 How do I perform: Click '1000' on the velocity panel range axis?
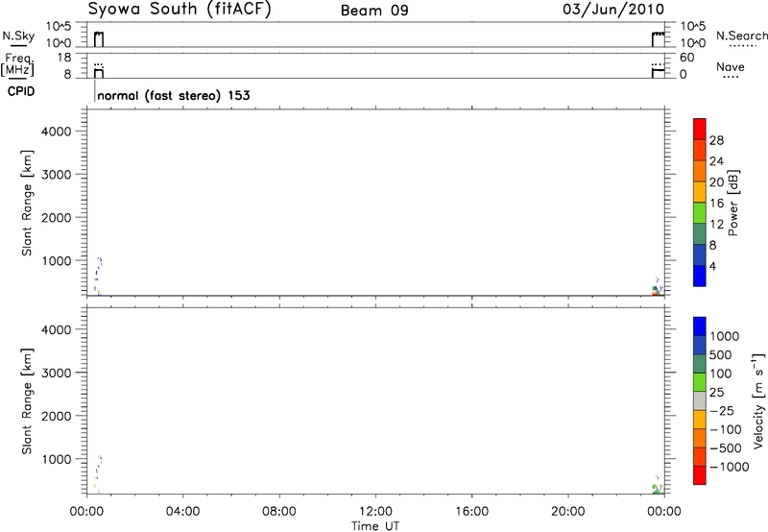pyautogui.click(x=57, y=459)
